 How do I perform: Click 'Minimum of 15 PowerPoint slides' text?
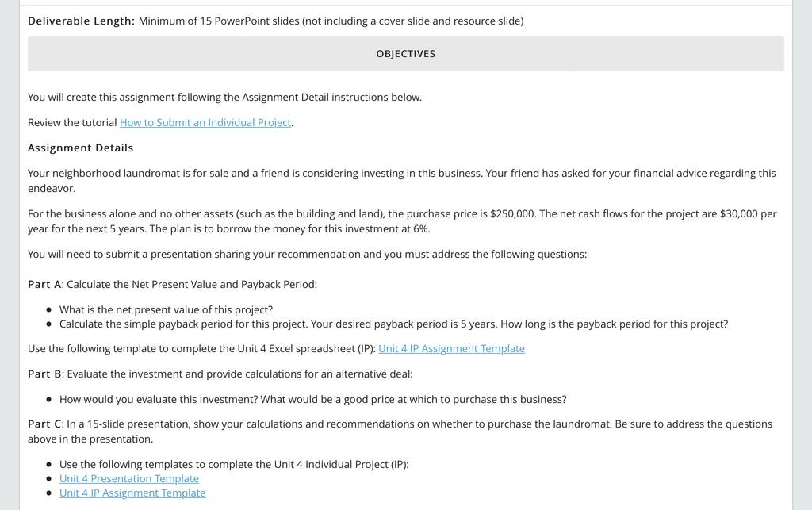coord(219,21)
